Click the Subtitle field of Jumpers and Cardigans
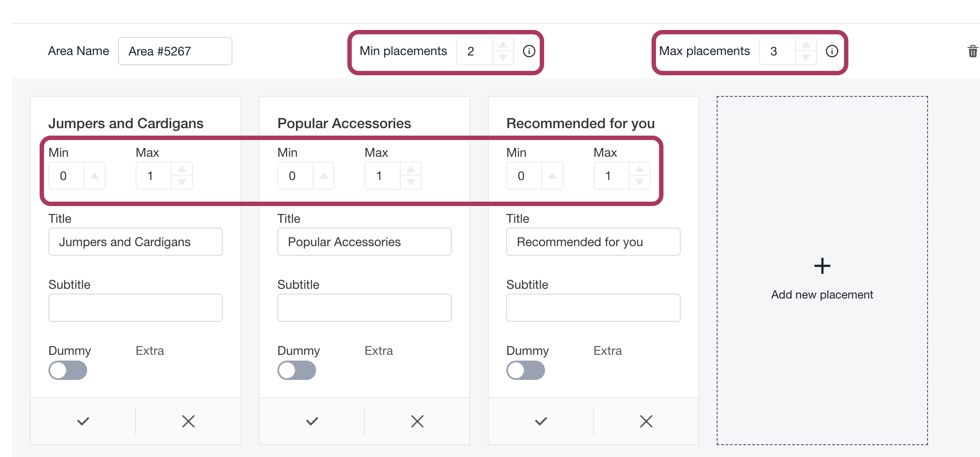The image size is (980, 457). coord(136,308)
